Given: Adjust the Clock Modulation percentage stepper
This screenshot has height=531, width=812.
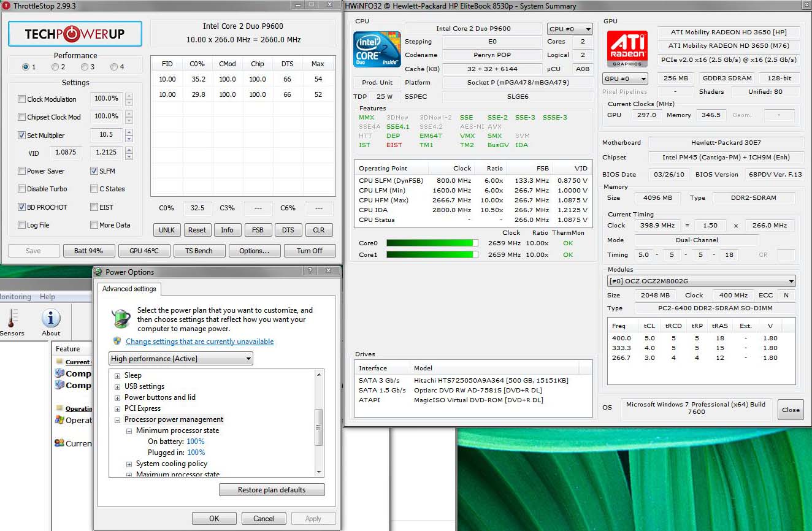Looking at the screenshot, I should point(129,99).
